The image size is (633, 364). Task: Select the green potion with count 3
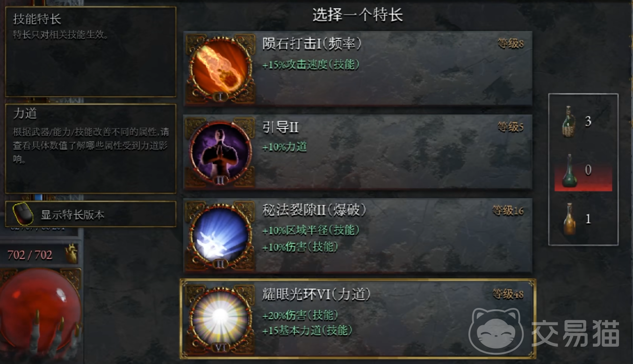[568, 121]
